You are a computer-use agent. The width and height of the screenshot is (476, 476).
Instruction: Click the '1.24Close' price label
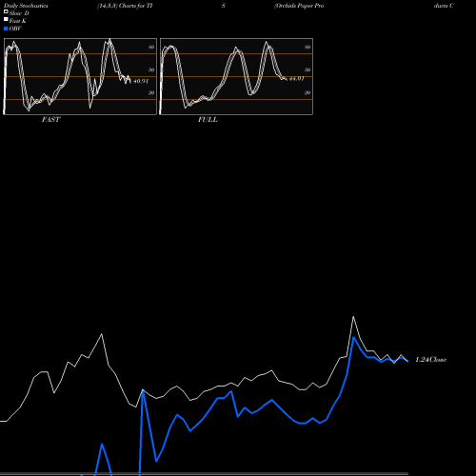[x=431, y=360]
